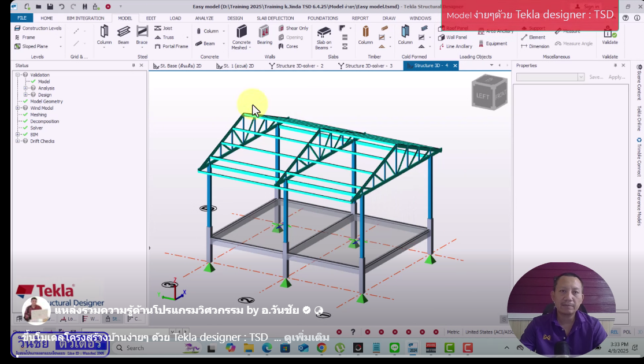Toggle the Status panel pin

point(134,66)
